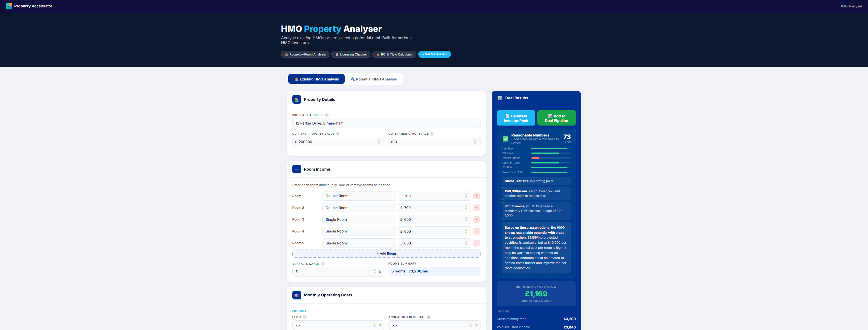Click + Add Room button
Viewport: 868px width, 330px height.
(x=386, y=254)
